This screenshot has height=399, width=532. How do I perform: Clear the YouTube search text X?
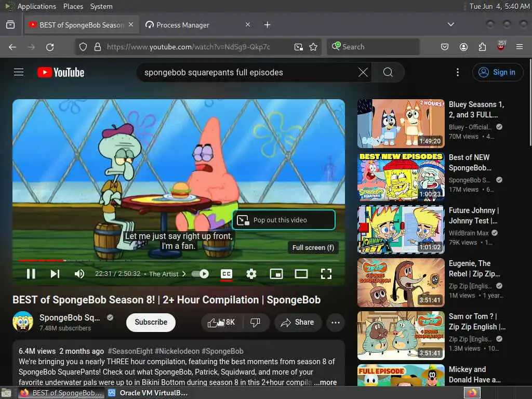click(x=363, y=72)
